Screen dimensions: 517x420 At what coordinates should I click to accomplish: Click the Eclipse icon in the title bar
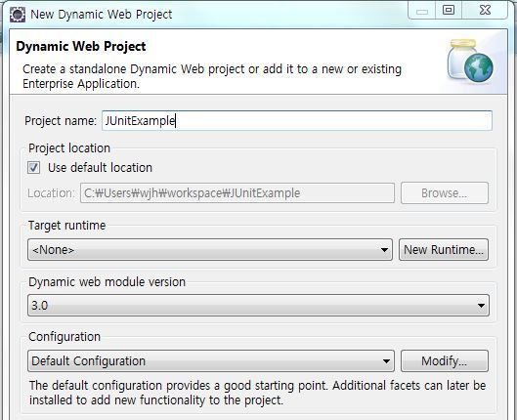(18, 15)
